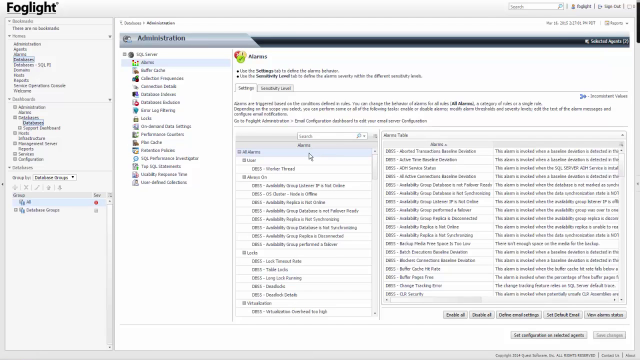The width and height of the screenshot is (640, 360).
Task: Click the All group database icon
Action: pos(22,202)
